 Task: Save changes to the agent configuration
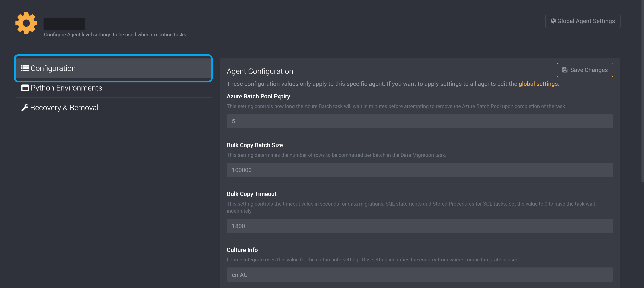tap(585, 70)
